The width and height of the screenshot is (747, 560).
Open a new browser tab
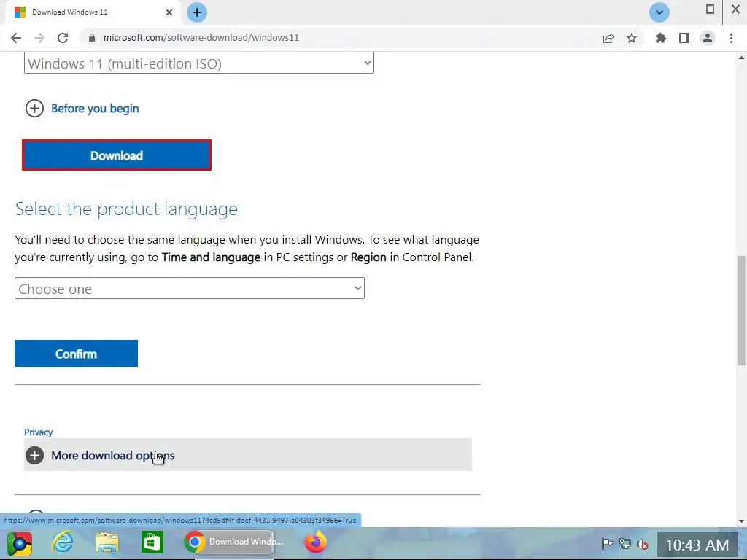197,12
